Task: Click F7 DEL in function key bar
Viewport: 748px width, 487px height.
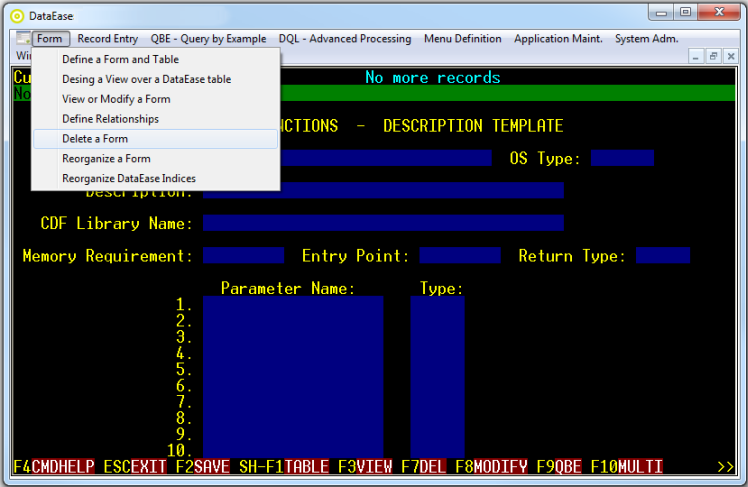Action: point(424,466)
